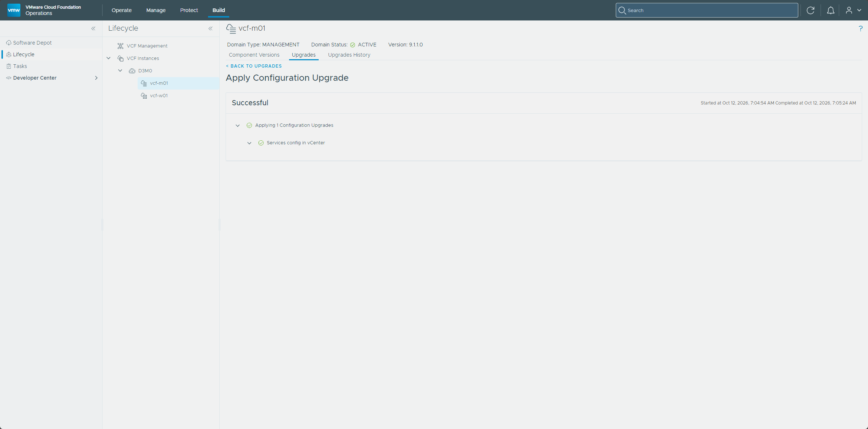Click the Software Depot icon

9,43
